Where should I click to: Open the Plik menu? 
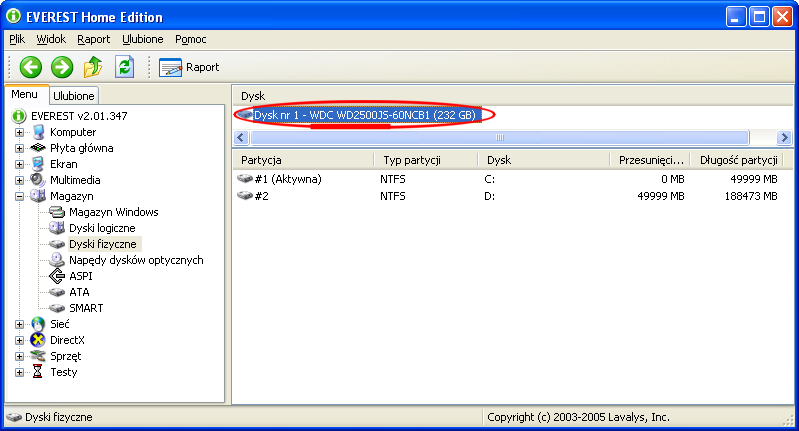pyautogui.click(x=17, y=39)
